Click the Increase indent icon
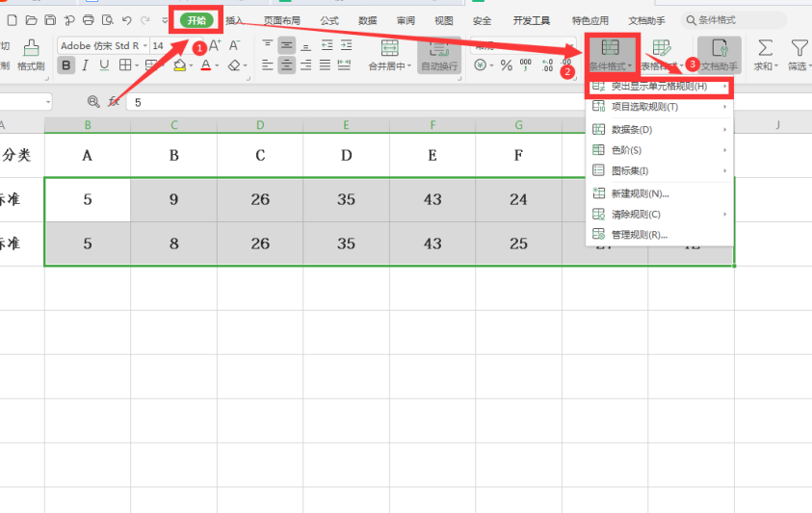The image size is (812, 513). click(346, 45)
